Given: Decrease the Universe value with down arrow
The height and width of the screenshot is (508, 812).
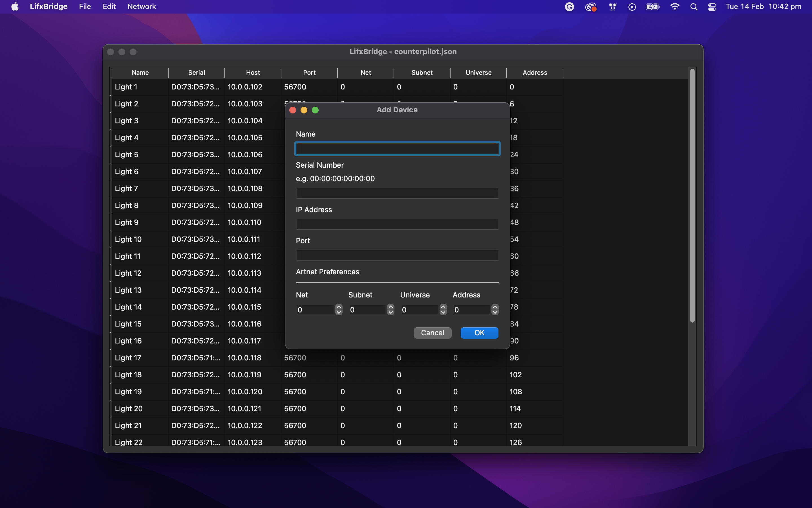Looking at the screenshot, I should point(443,312).
